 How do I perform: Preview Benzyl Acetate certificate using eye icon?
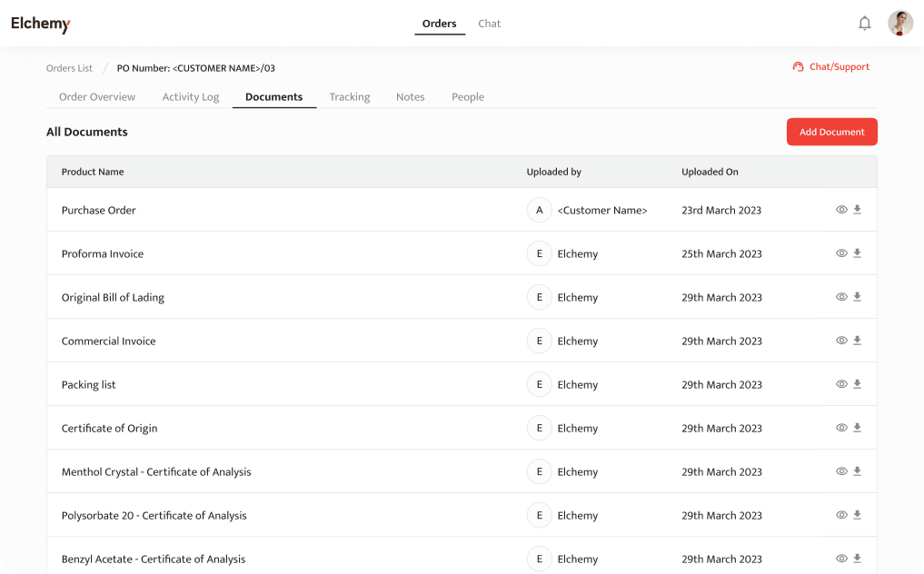[x=841, y=559]
